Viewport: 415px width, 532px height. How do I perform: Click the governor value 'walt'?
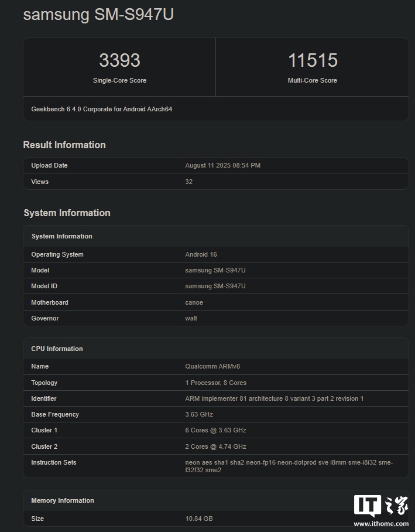(191, 318)
